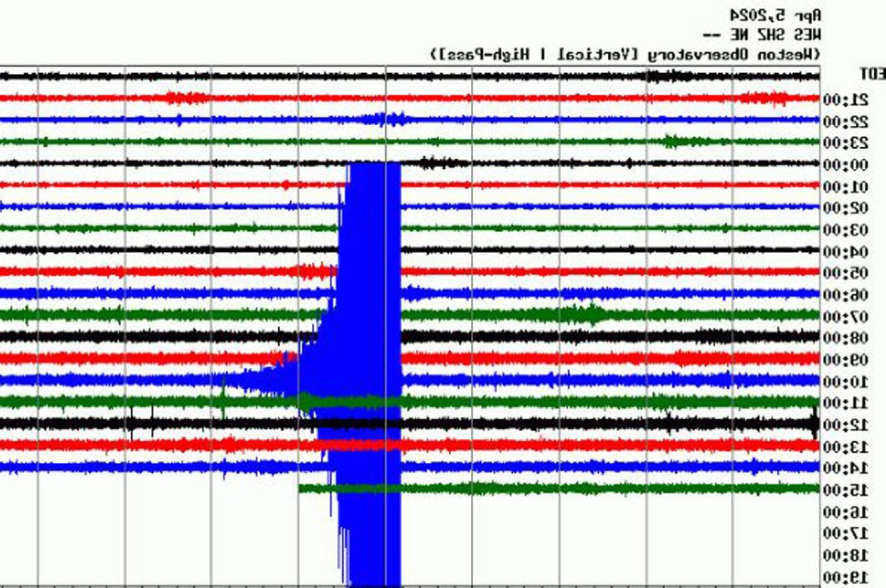Select the 03:00 time label
Screen dimensions: 886x588
point(846,230)
